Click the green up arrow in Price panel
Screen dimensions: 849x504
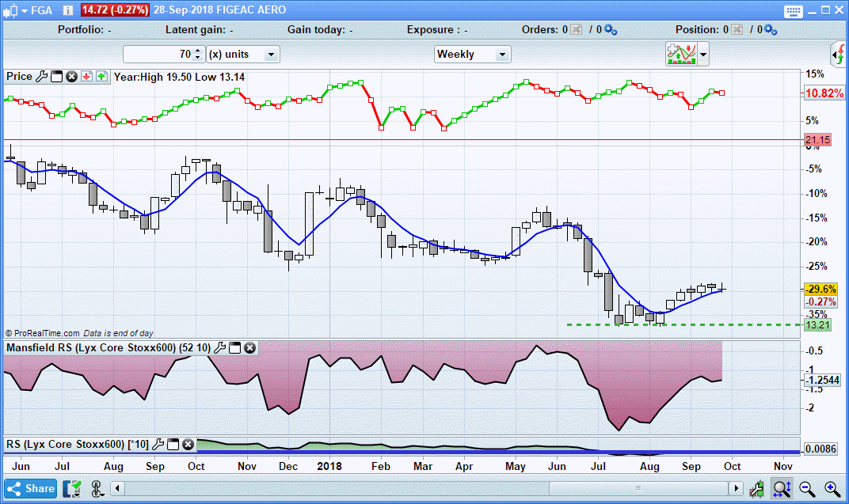(101, 77)
